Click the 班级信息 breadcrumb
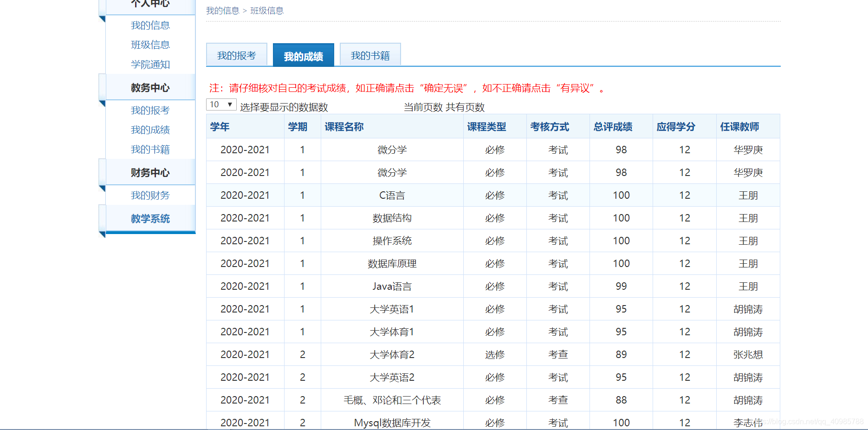Screen dimensions: 868x430 click(267, 11)
